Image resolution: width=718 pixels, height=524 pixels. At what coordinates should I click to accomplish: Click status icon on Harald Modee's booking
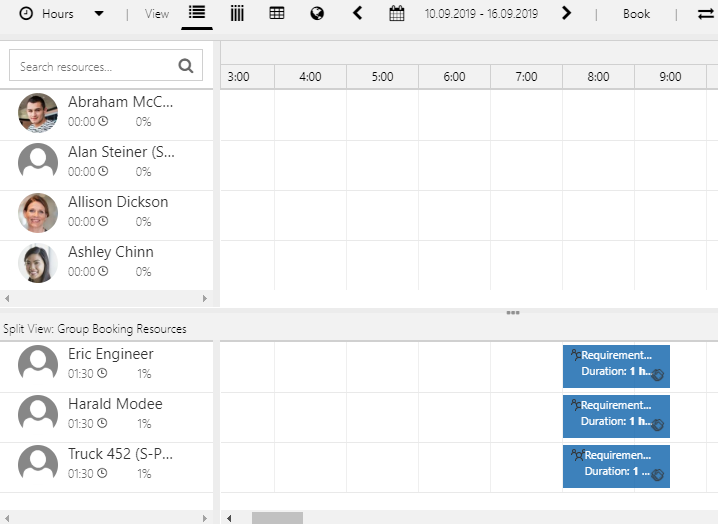(x=658, y=425)
